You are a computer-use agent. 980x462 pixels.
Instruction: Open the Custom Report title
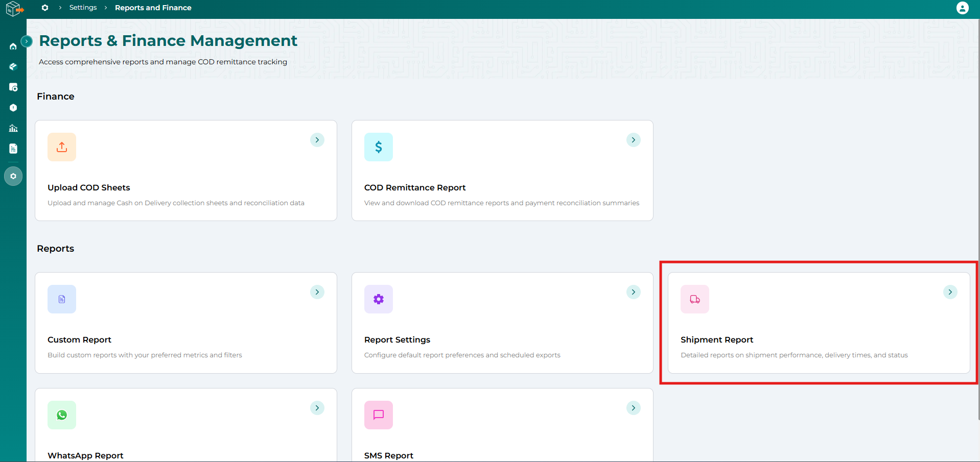coord(79,339)
